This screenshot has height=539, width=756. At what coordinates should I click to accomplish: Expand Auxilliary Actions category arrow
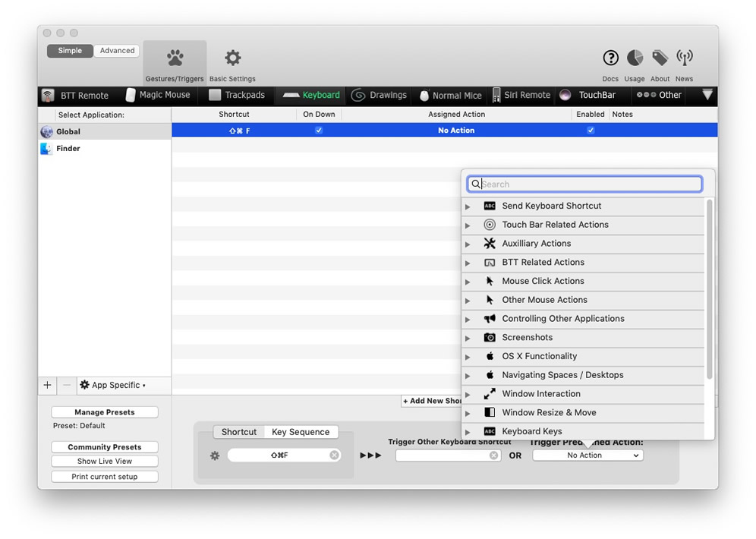pyautogui.click(x=468, y=244)
